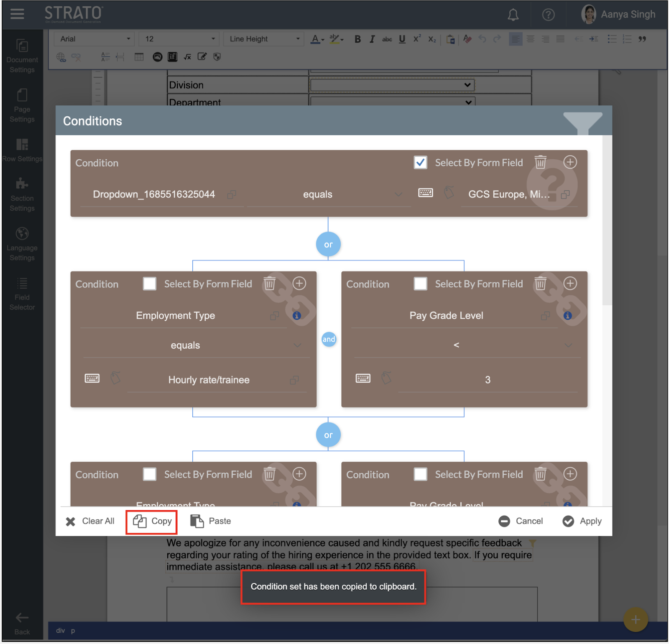Screen dimensions: 669x644
Task: Toggle the first 'or' connector
Action: (x=328, y=245)
